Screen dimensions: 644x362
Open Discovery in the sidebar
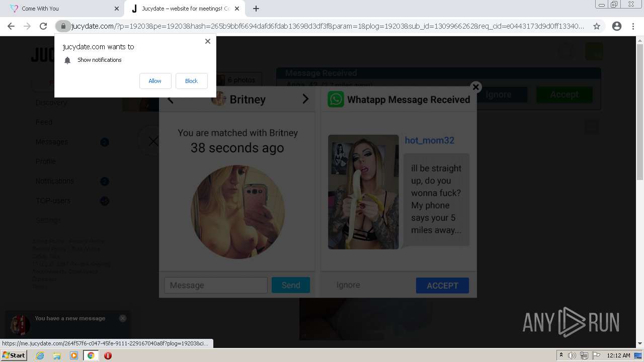point(51,103)
